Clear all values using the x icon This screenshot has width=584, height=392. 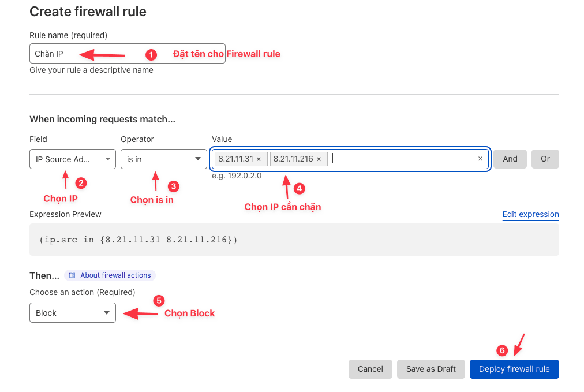(480, 158)
